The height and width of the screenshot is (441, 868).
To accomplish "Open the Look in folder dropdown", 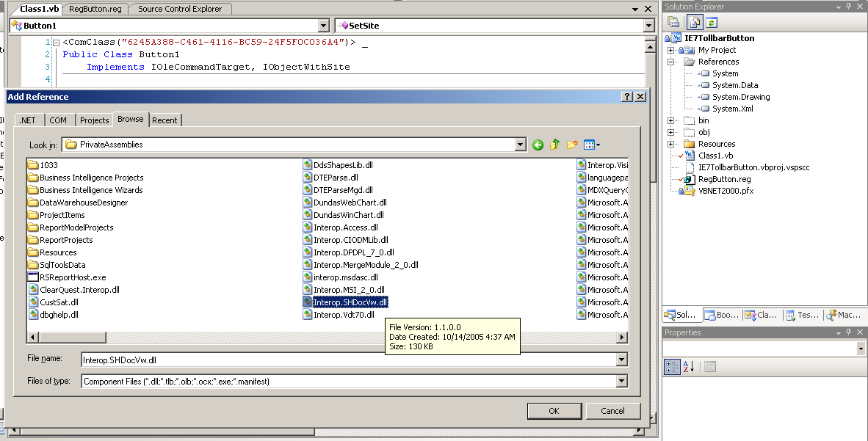I will (x=520, y=145).
